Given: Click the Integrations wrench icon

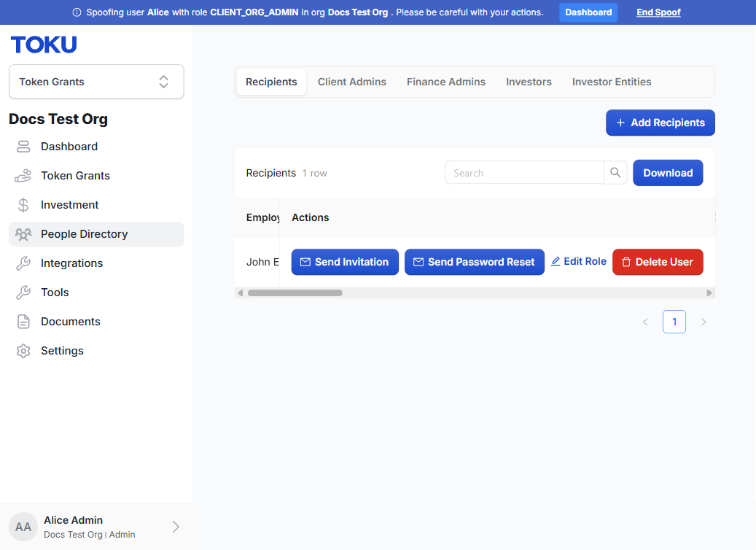Looking at the screenshot, I should (23, 263).
